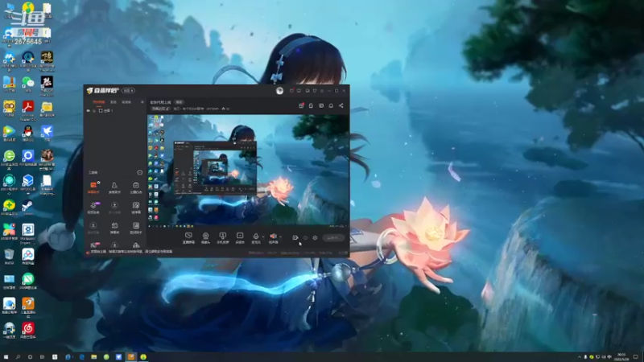Open settings gear beside the start button
This screenshot has width=644, height=362.
(x=315, y=237)
